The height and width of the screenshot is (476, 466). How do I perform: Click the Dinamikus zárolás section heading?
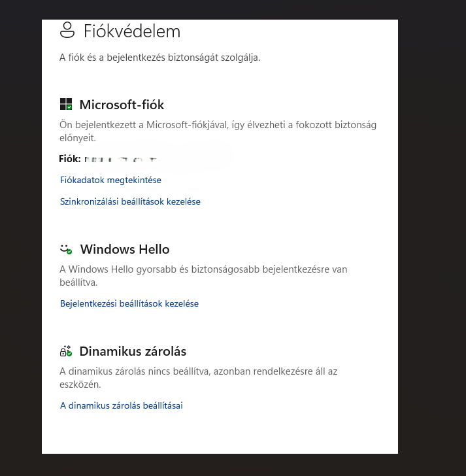pos(133,351)
